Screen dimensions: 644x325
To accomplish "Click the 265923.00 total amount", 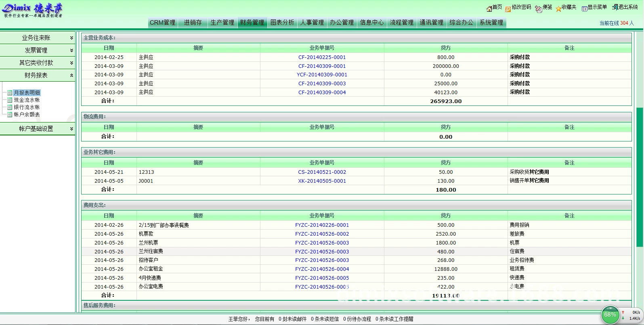I will point(446,101).
